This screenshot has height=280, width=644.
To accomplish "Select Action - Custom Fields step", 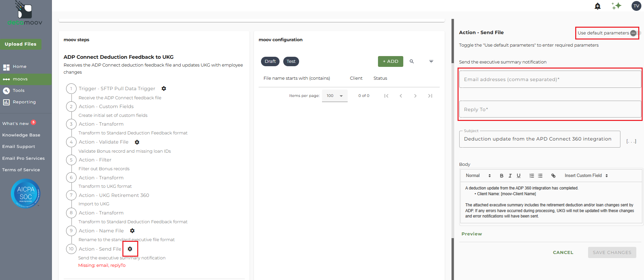I will 106,106.
